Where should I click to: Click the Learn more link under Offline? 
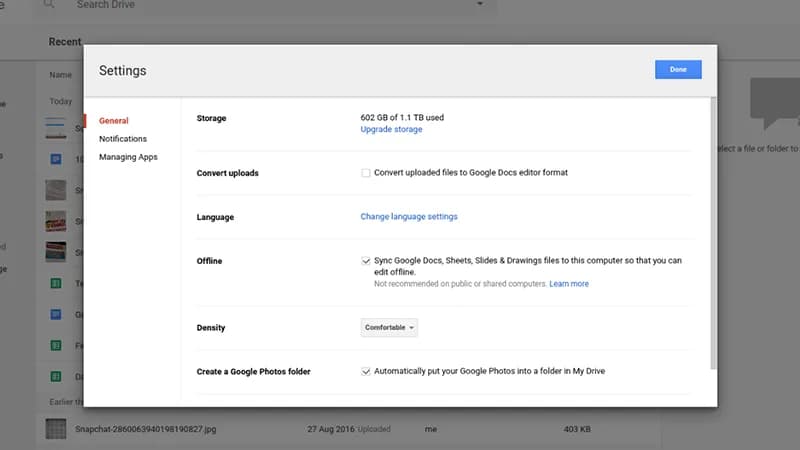coord(568,284)
